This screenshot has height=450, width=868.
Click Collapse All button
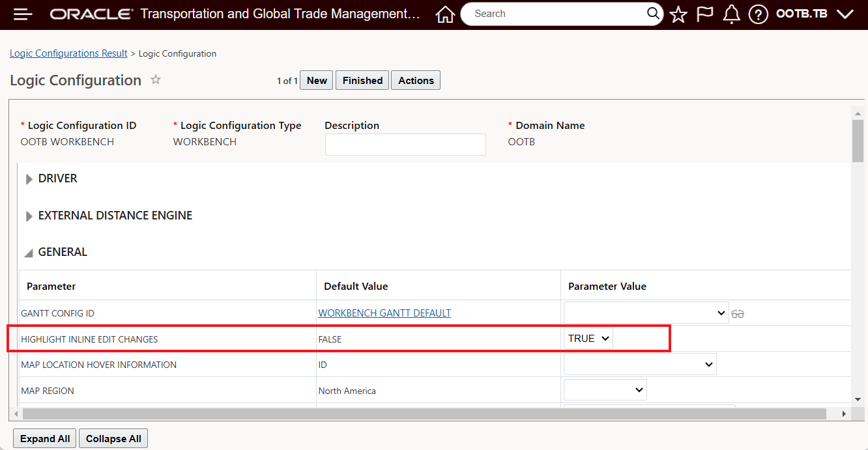pos(113,439)
